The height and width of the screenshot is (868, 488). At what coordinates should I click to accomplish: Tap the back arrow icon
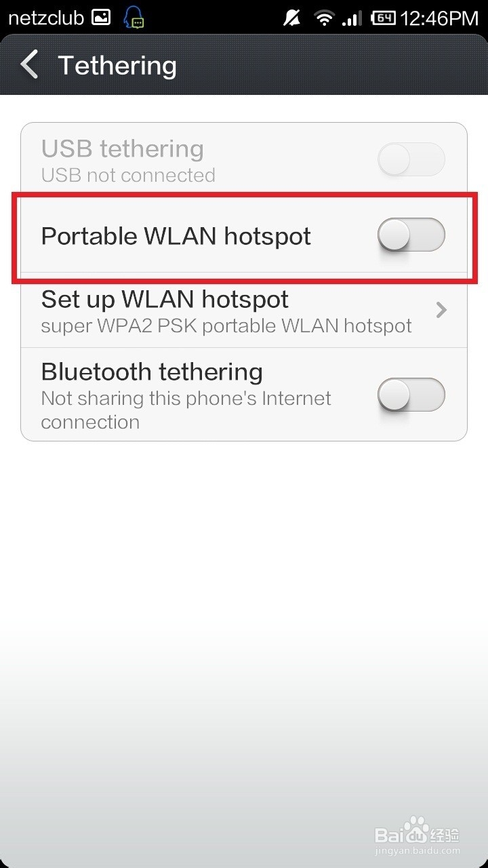pyautogui.click(x=29, y=65)
